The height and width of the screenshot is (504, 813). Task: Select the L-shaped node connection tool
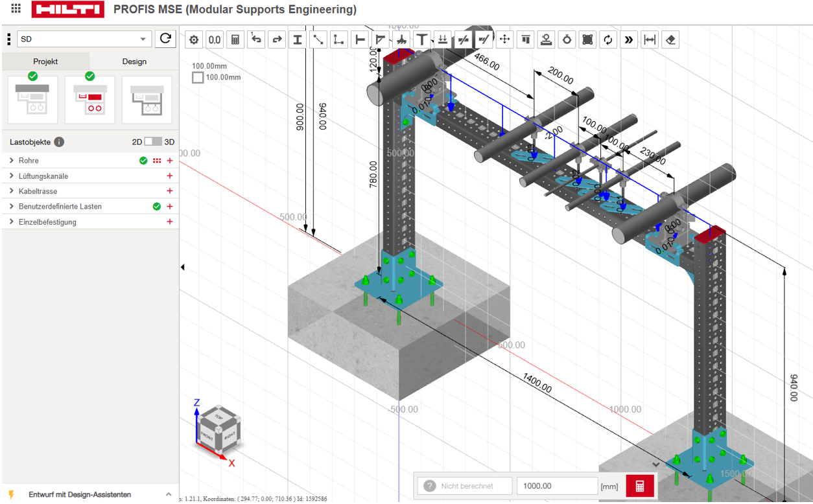tap(339, 40)
